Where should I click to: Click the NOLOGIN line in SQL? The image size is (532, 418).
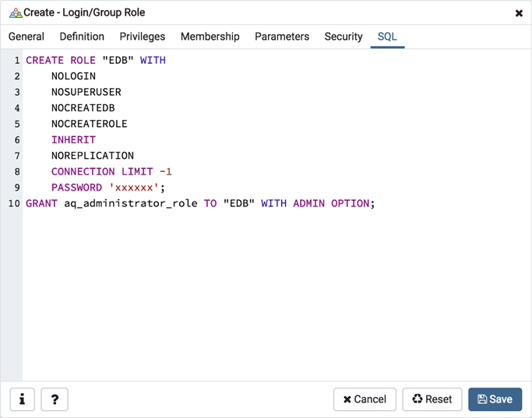click(x=73, y=76)
